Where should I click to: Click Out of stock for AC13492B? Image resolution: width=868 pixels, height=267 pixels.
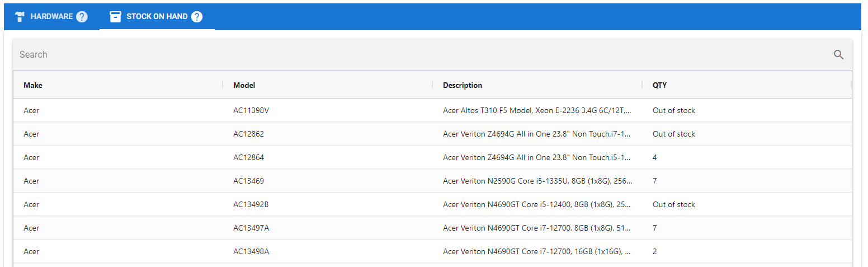(x=674, y=205)
